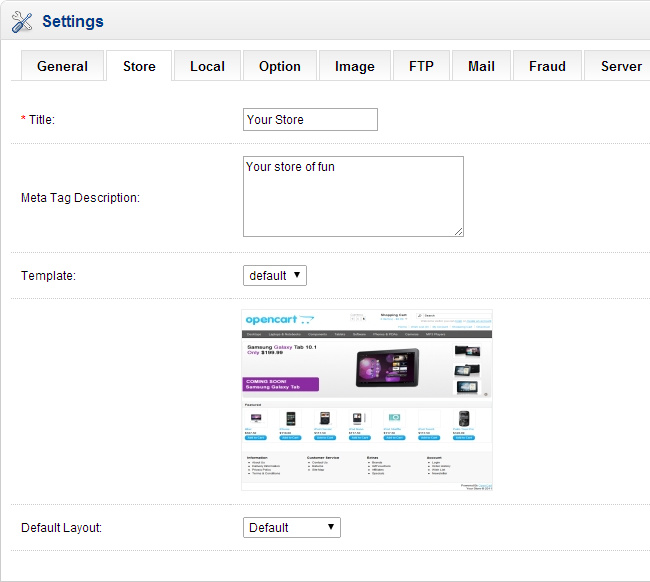The image size is (650, 582).
Task: Open the Server tab
Action: tap(620, 66)
